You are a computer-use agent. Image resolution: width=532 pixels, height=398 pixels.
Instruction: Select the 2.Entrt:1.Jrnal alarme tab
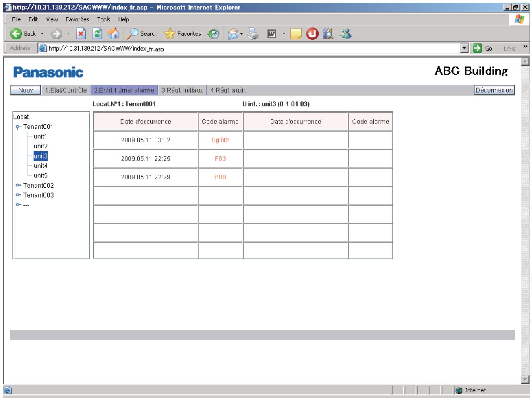point(124,90)
